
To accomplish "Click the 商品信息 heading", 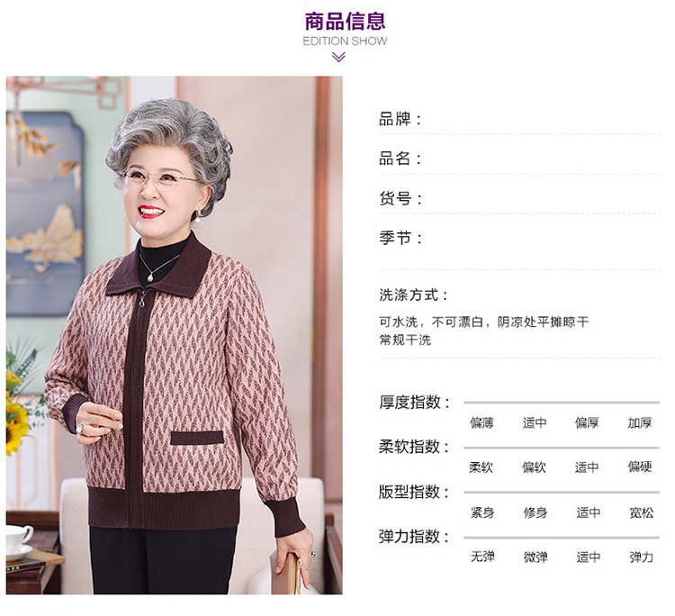I will [345, 21].
